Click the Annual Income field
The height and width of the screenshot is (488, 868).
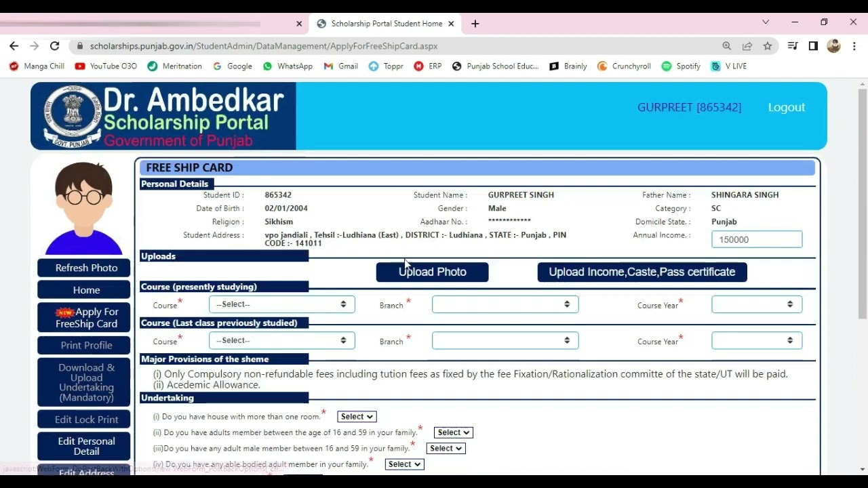point(757,239)
